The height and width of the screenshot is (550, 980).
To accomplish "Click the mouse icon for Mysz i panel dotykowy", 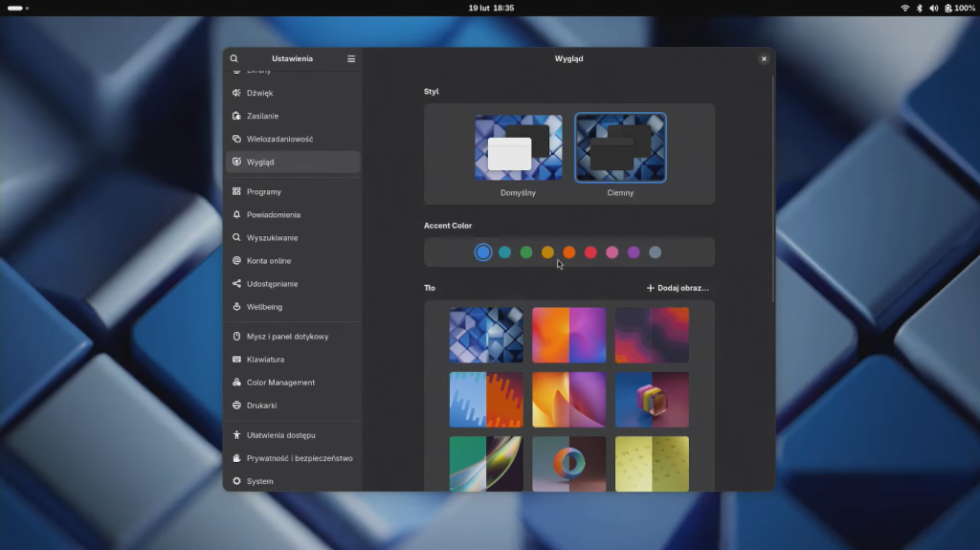I will tap(236, 337).
